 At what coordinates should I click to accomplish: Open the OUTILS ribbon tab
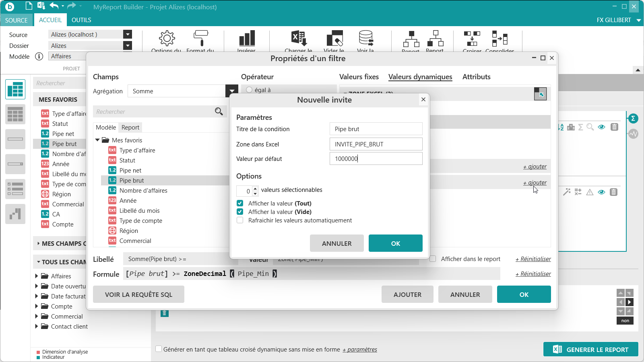pos(81,20)
